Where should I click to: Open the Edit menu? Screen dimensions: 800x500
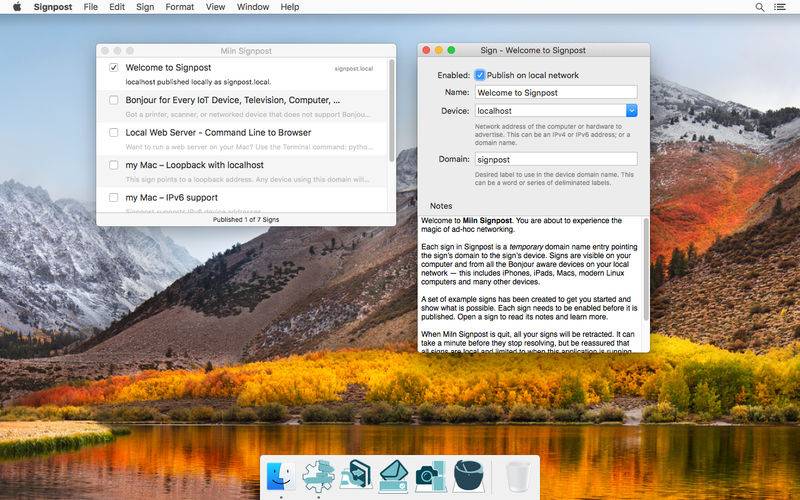[117, 7]
